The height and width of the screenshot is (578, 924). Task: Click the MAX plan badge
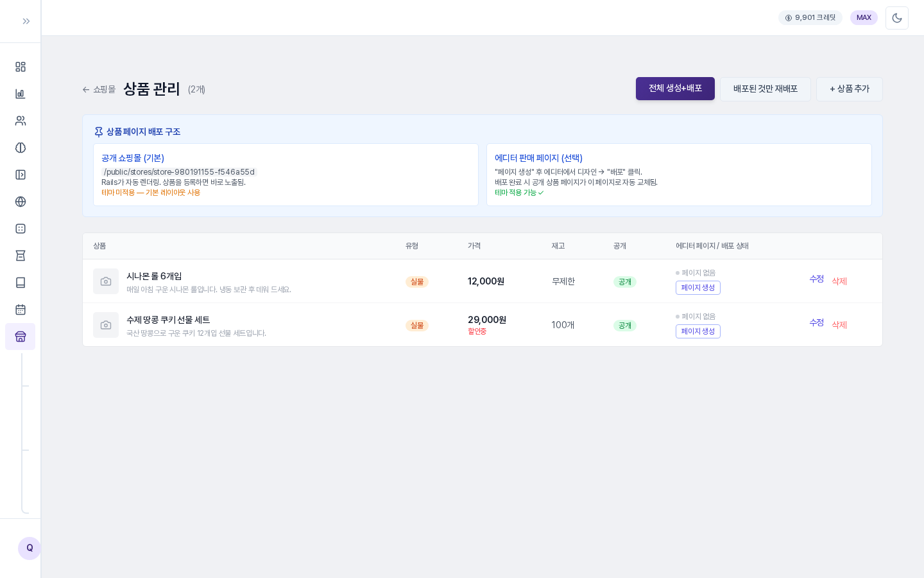[x=864, y=18]
